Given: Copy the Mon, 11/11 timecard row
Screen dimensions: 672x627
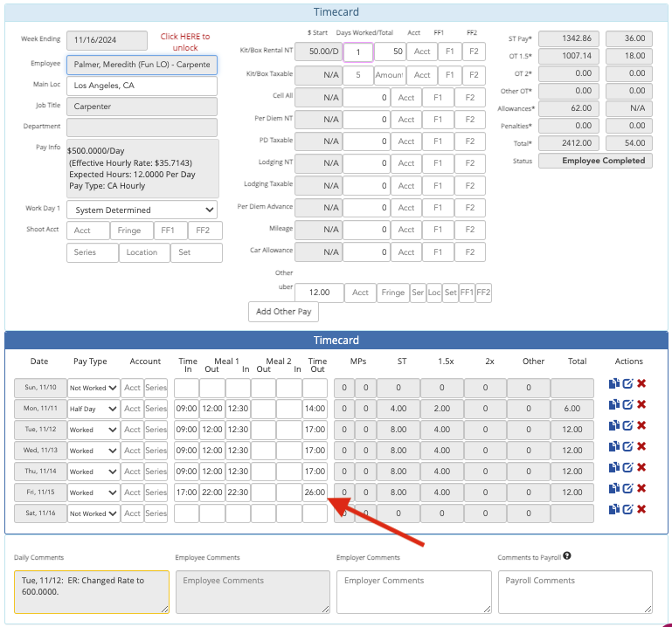Looking at the screenshot, I should (614, 404).
